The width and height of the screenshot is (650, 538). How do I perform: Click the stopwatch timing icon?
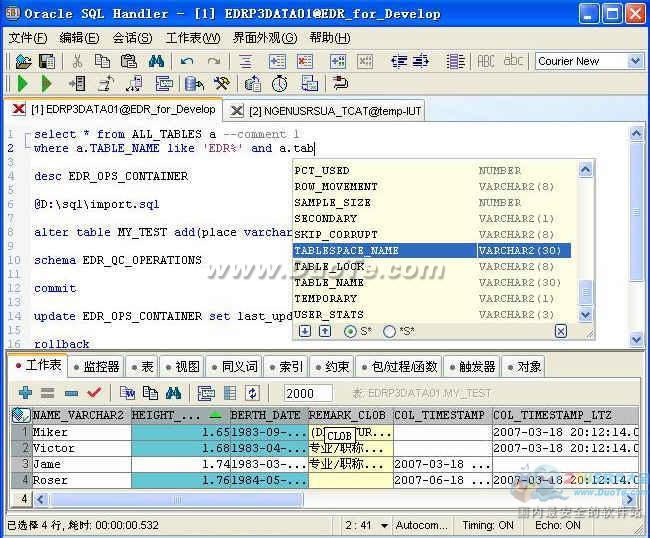[280, 84]
